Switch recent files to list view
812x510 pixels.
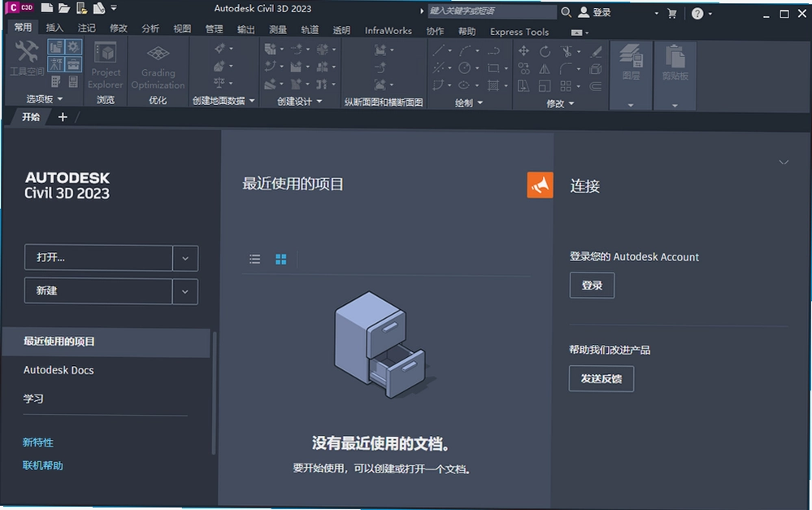(254, 259)
